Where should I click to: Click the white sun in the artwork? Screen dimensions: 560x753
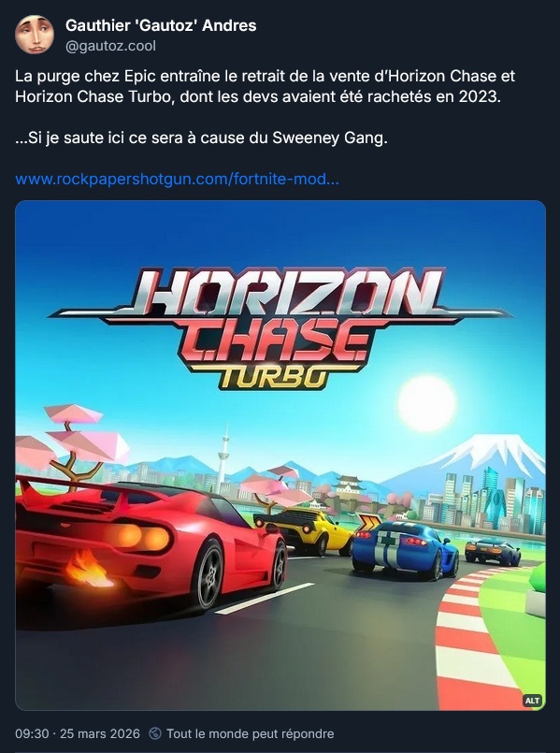coord(426,403)
